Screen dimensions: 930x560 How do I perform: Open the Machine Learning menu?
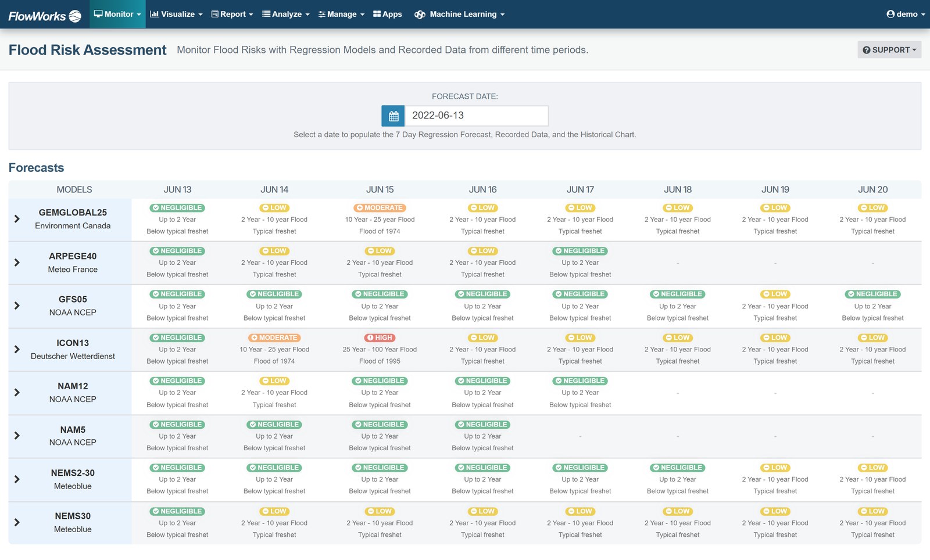(x=459, y=14)
